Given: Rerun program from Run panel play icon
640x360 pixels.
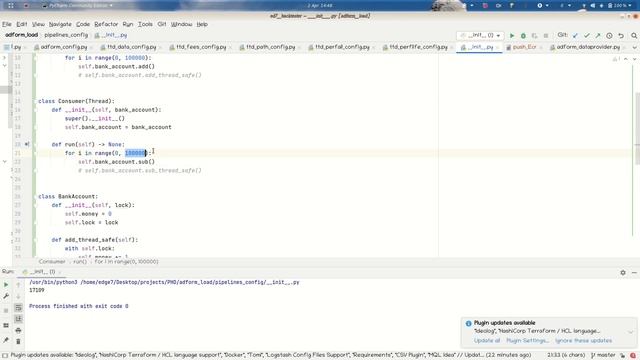Looking at the screenshot, I should [6, 284].
